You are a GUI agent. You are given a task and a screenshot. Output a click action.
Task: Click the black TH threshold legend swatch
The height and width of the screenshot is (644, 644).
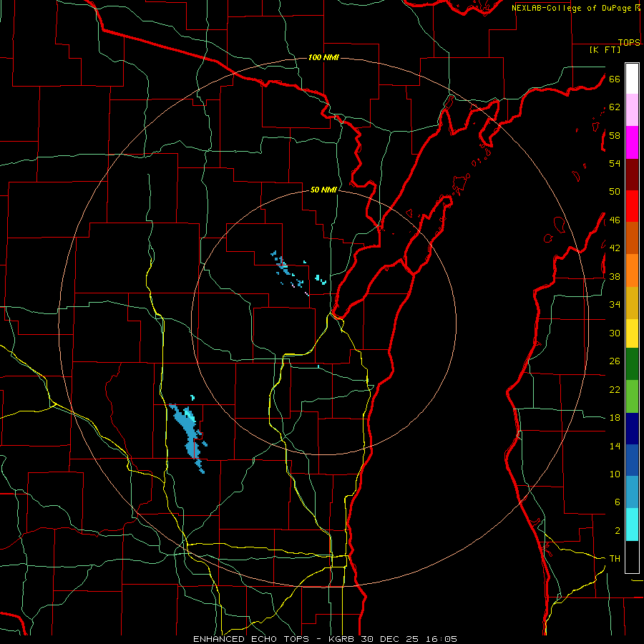(632, 557)
